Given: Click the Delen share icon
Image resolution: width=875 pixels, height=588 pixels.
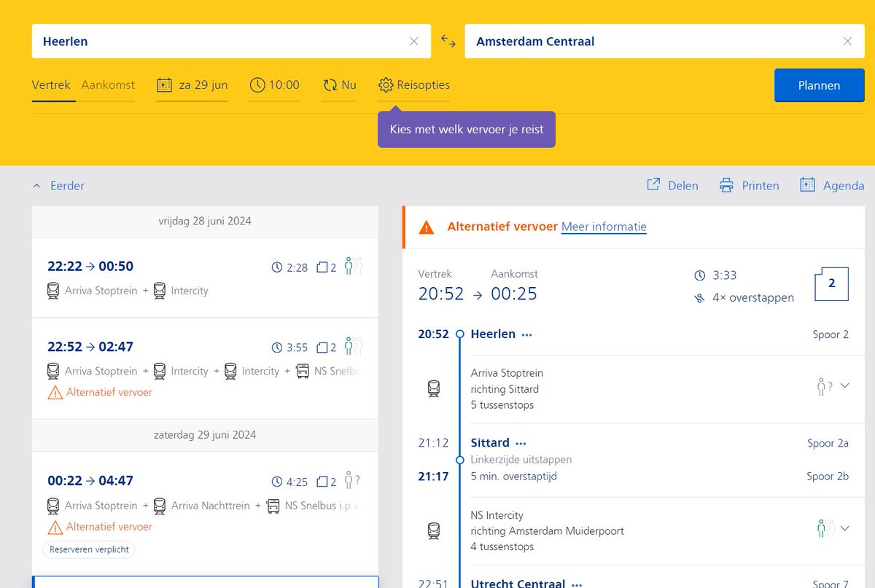Looking at the screenshot, I should tap(653, 184).
